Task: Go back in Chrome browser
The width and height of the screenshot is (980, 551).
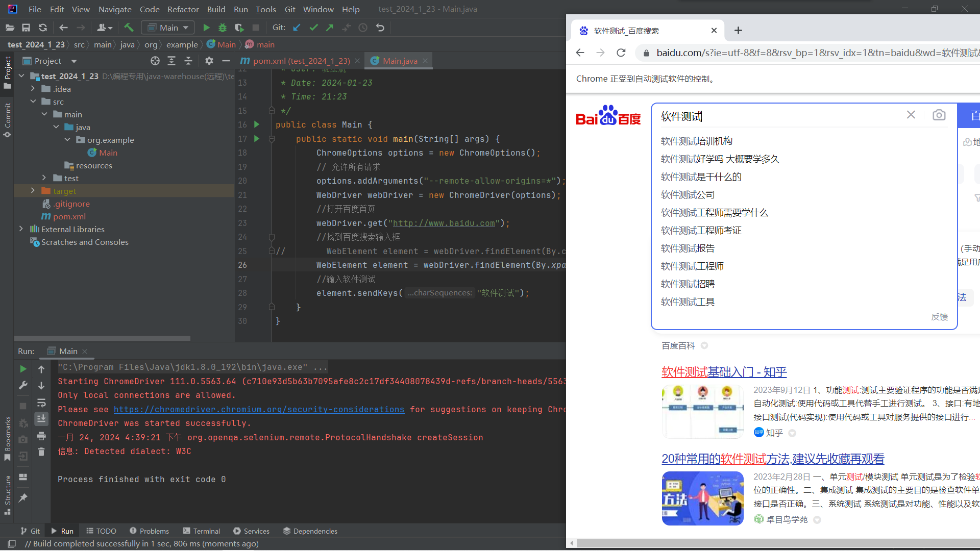Action: point(580,53)
